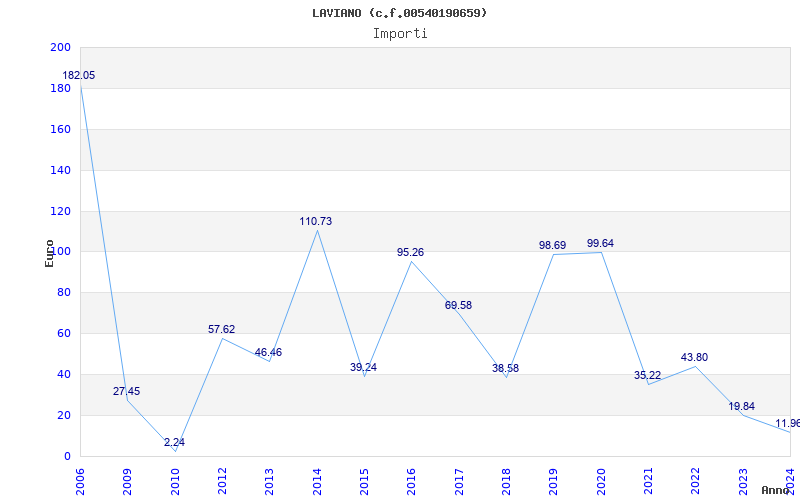This screenshot has height=500, width=800.
Task: Select the 20 y-axis tick label
Action: tap(64, 415)
